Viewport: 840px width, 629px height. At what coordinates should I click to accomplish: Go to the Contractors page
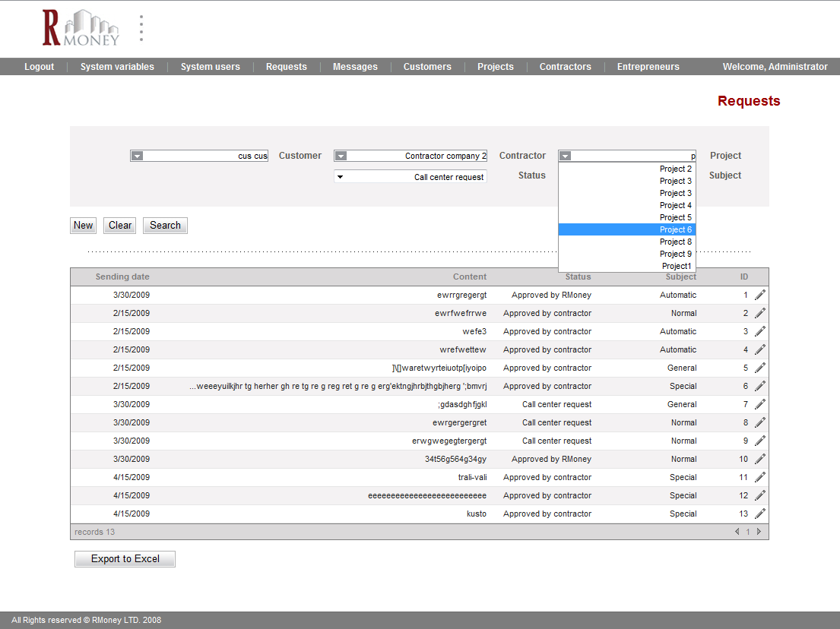(565, 66)
